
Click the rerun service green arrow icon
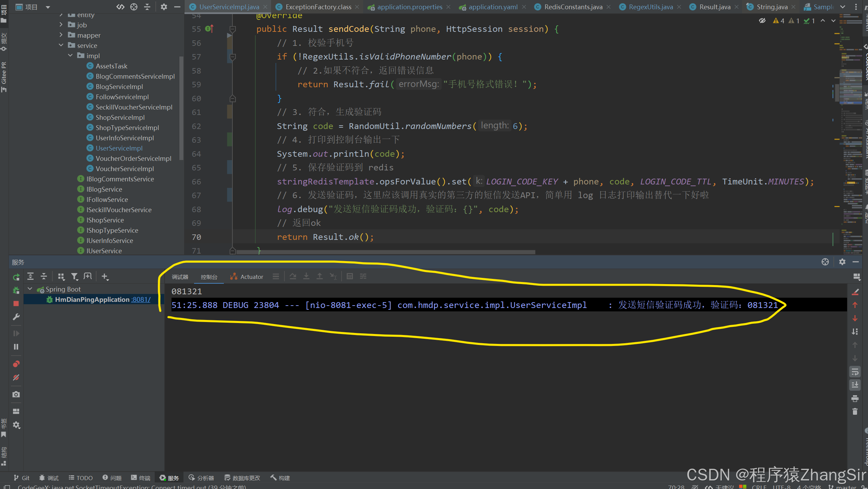tap(16, 277)
